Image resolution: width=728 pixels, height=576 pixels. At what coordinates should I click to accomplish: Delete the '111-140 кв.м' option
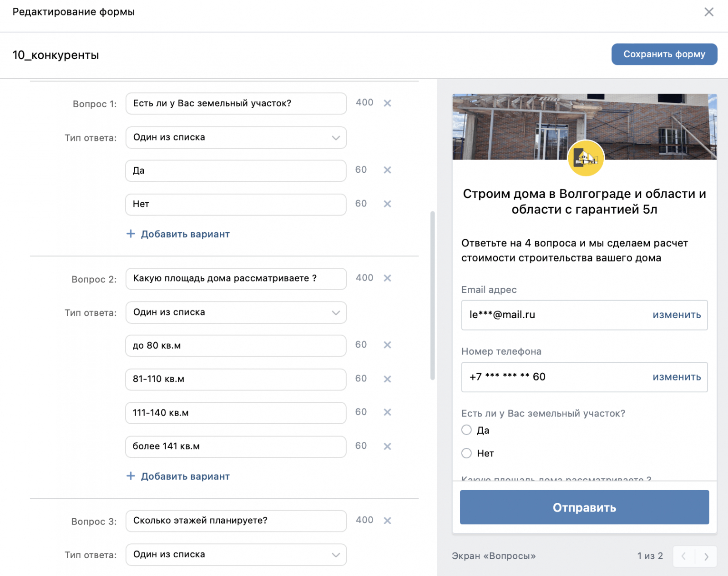[387, 412]
